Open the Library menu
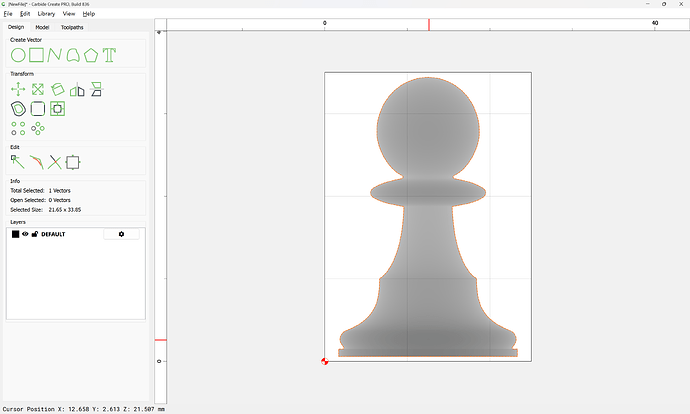This screenshot has height=414, width=690. pos(46,14)
